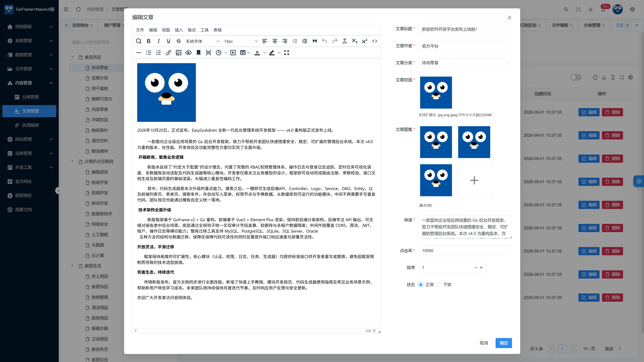Insert media with play icon
644x362 pixels.
233,53
